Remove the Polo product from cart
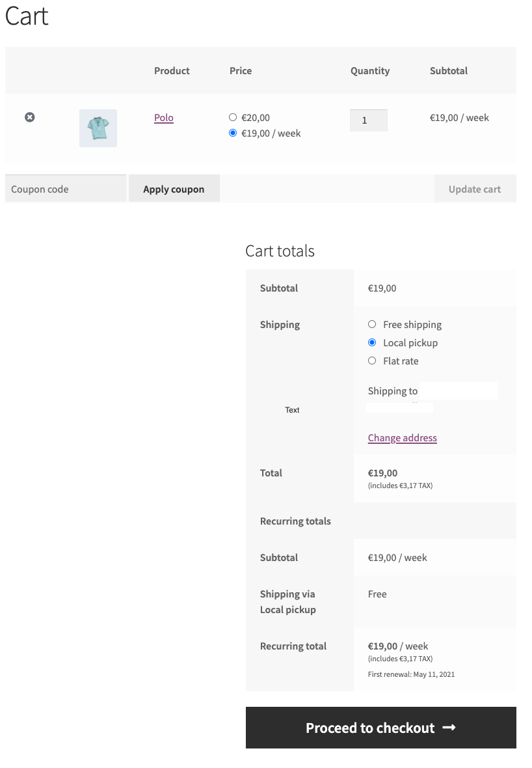532x768 pixels. (x=29, y=117)
